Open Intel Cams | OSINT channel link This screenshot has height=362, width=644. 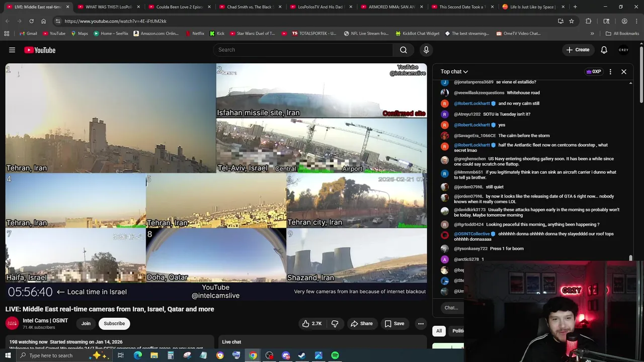click(x=45, y=321)
